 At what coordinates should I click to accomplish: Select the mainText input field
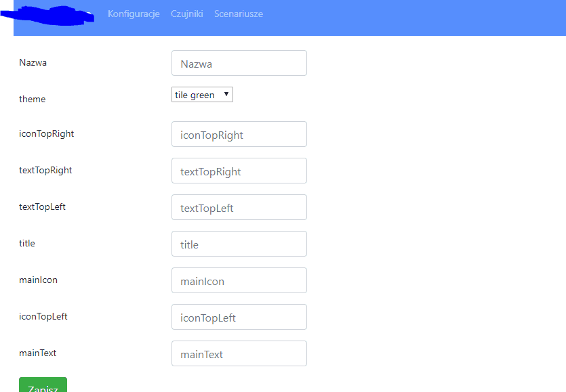click(239, 353)
